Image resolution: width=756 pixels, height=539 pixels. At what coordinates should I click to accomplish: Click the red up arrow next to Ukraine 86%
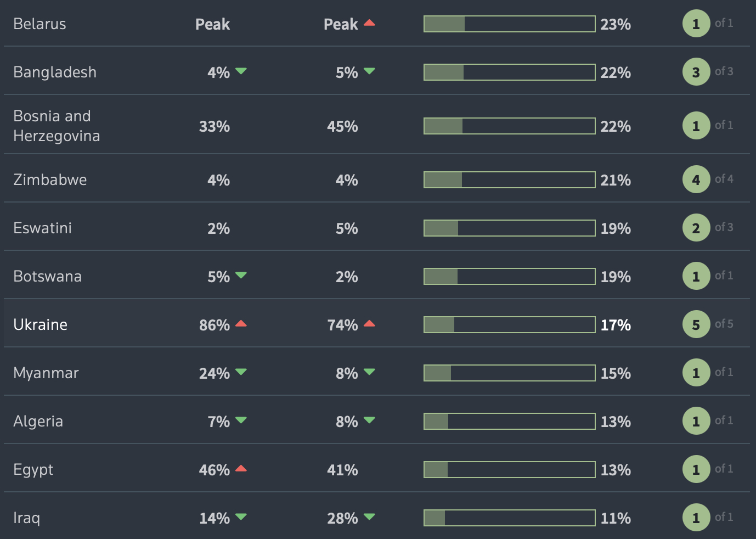coord(241,324)
